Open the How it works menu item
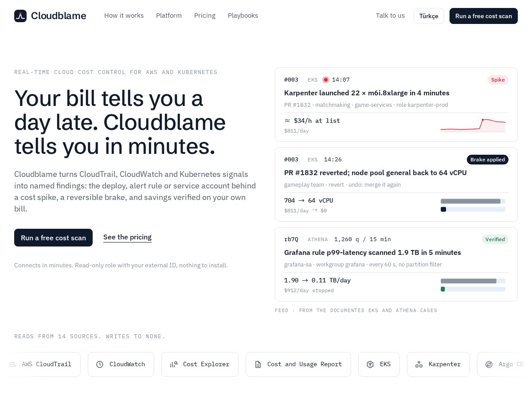This screenshot has width=532, height=399. [x=124, y=16]
